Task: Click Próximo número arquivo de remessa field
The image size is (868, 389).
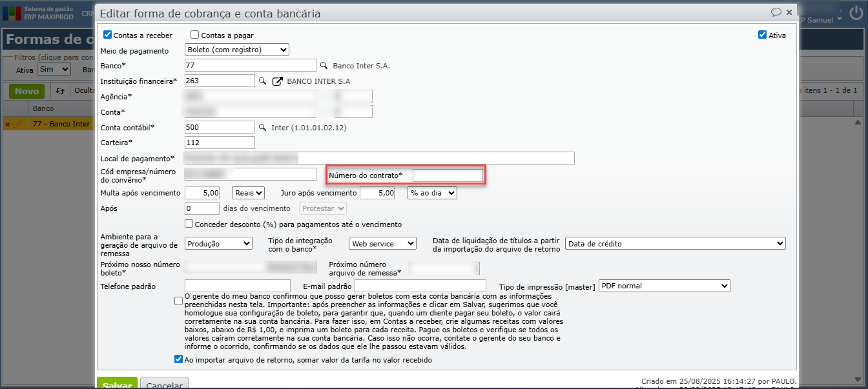Action: [446, 268]
